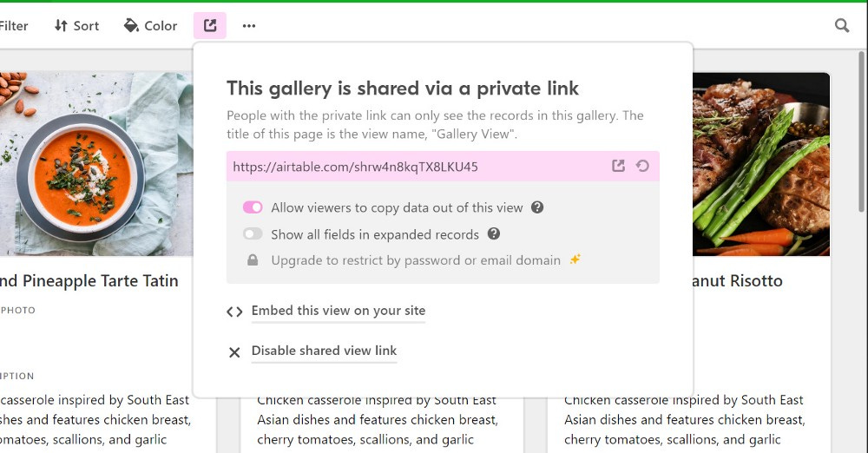This screenshot has height=453, width=868.
Task: Click Embed this view on your site
Action: (x=339, y=311)
